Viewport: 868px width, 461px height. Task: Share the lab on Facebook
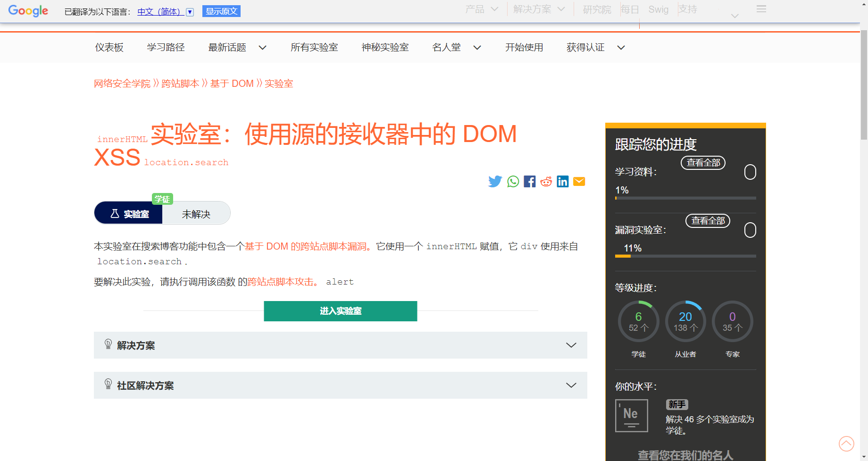click(x=529, y=181)
